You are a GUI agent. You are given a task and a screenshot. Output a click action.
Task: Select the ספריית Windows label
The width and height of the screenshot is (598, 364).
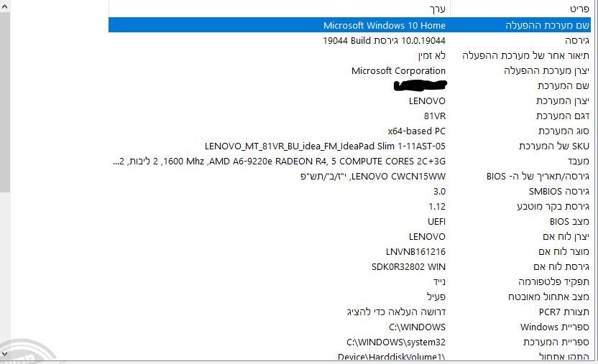tap(555, 327)
